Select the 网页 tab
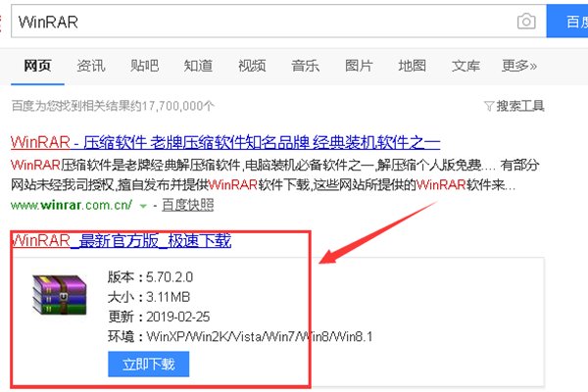Viewport: 588px width, 392px height. [37, 66]
